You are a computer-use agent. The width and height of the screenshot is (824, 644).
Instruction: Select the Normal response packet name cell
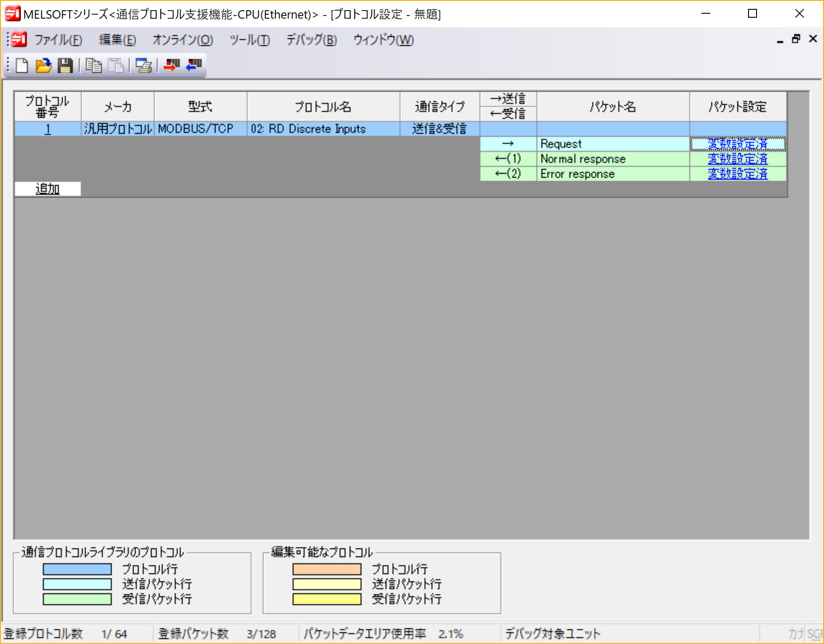pyautogui.click(x=613, y=159)
